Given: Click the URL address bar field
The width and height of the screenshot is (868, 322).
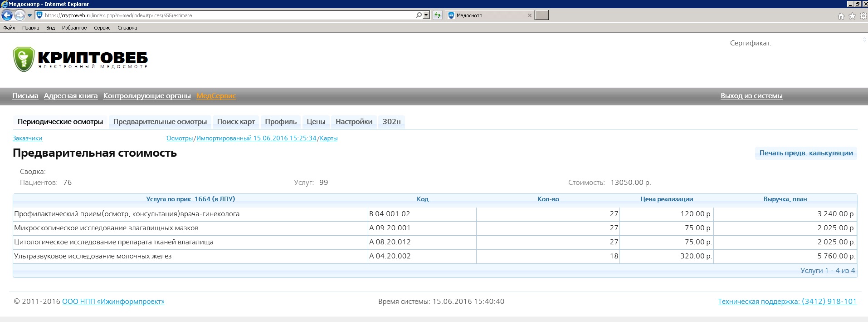Looking at the screenshot, I should pyautogui.click(x=227, y=15).
